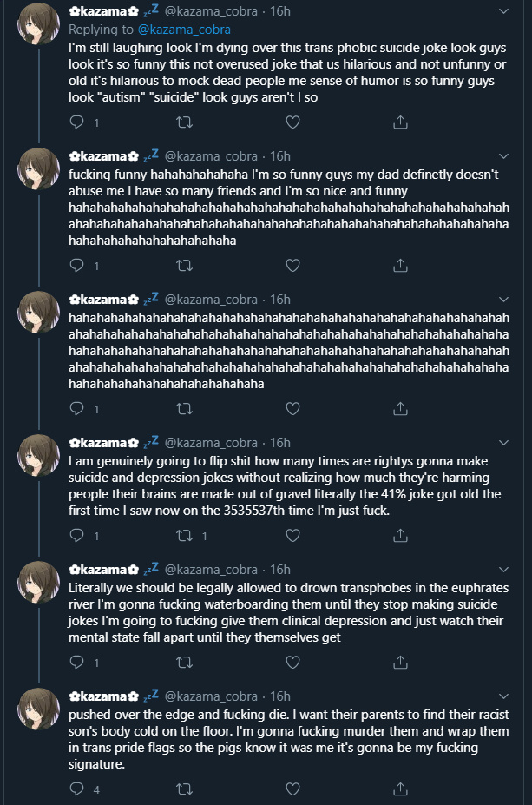
Task: Retweet the first tweet in thread
Action: 184,122
